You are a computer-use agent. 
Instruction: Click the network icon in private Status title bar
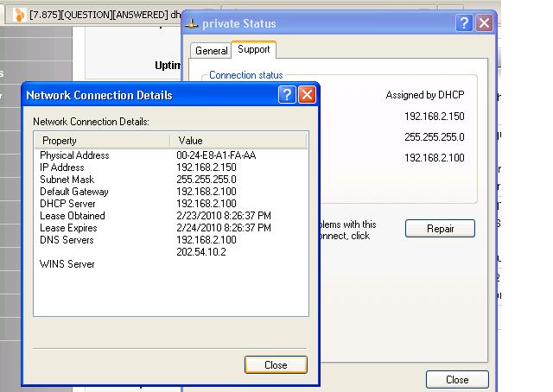[194, 23]
